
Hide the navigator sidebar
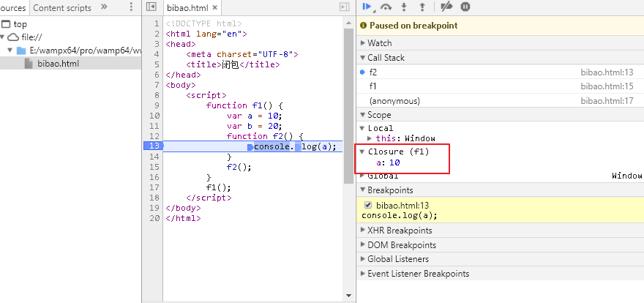151,7
